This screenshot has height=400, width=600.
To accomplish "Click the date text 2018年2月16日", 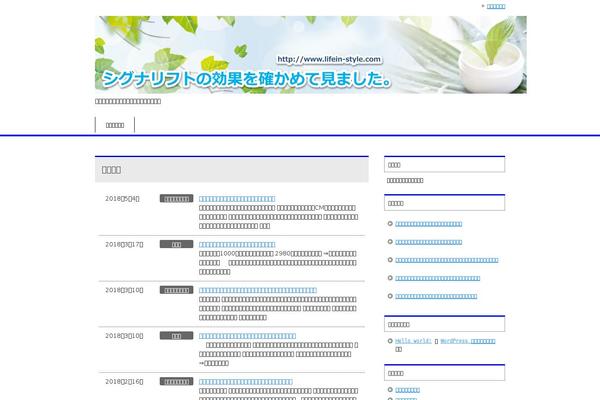I will [x=124, y=382].
